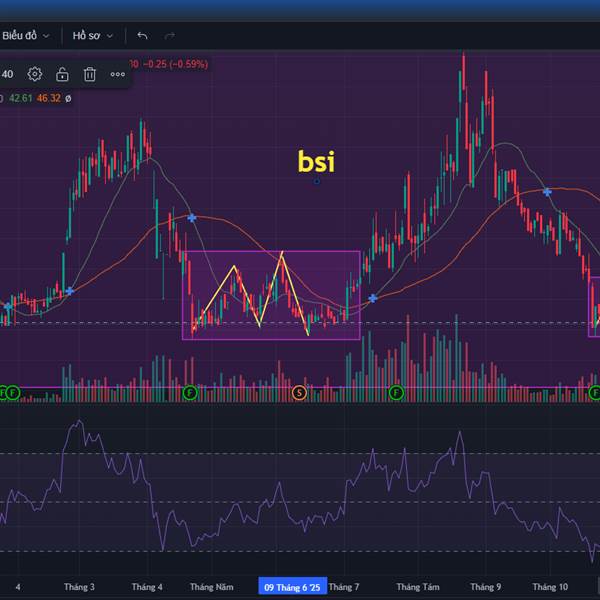
Task: Open drawing settings with the gear icon
Action: (x=35, y=74)
